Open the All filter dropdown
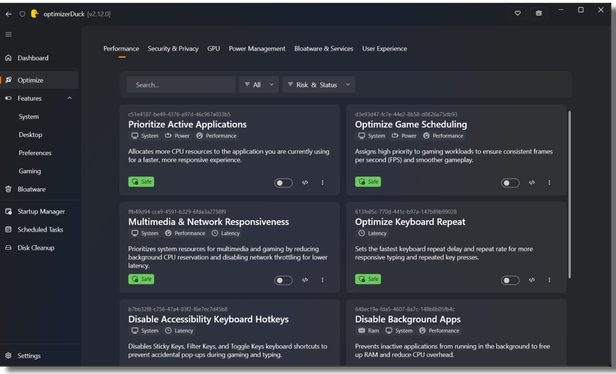The image size is (616, 374). click(x=259, y=84)
